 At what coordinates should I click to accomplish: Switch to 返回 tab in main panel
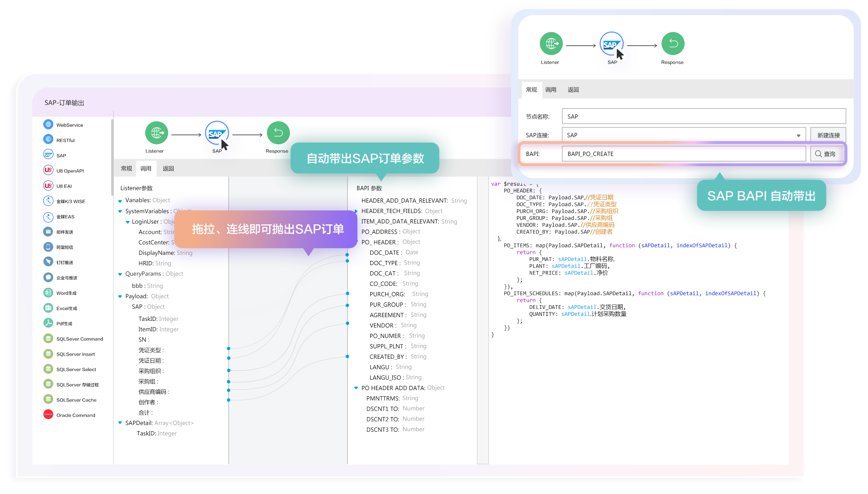168,169
